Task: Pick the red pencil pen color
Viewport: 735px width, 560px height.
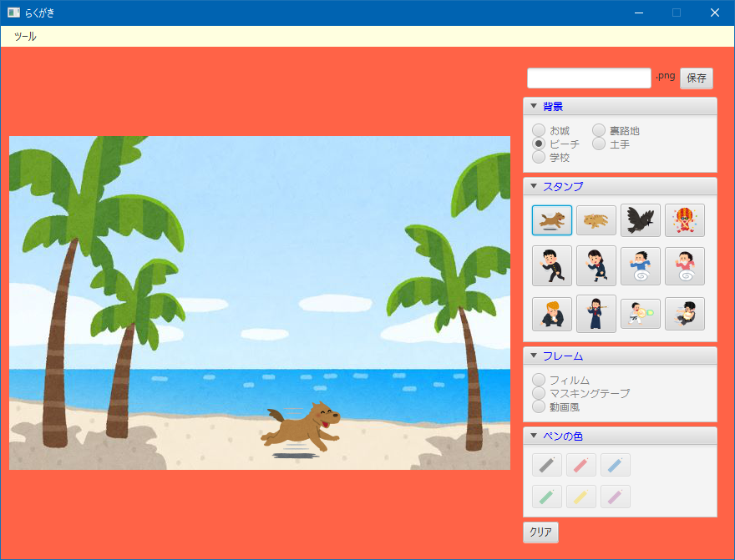Action: pyautogui.click(x=581, y=465)
